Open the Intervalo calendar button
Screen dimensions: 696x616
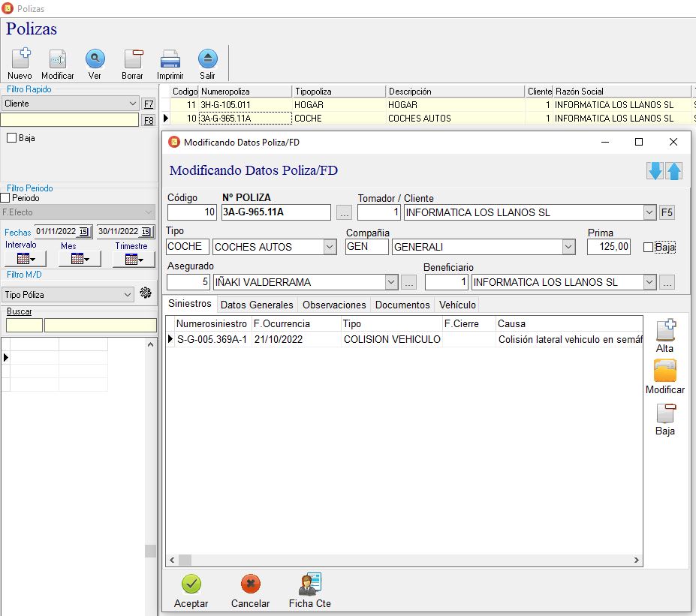(x=26, y=259)
